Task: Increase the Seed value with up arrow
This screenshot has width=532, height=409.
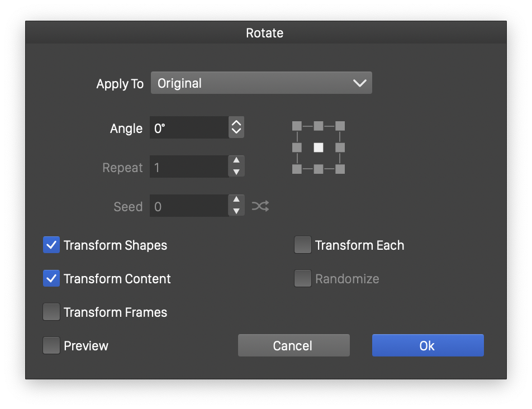Action: pos(236,200)
